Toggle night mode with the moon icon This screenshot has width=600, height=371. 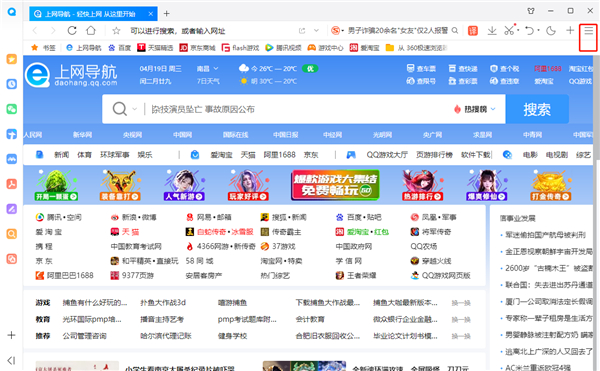pyautogui.click(x=551, y=31)
